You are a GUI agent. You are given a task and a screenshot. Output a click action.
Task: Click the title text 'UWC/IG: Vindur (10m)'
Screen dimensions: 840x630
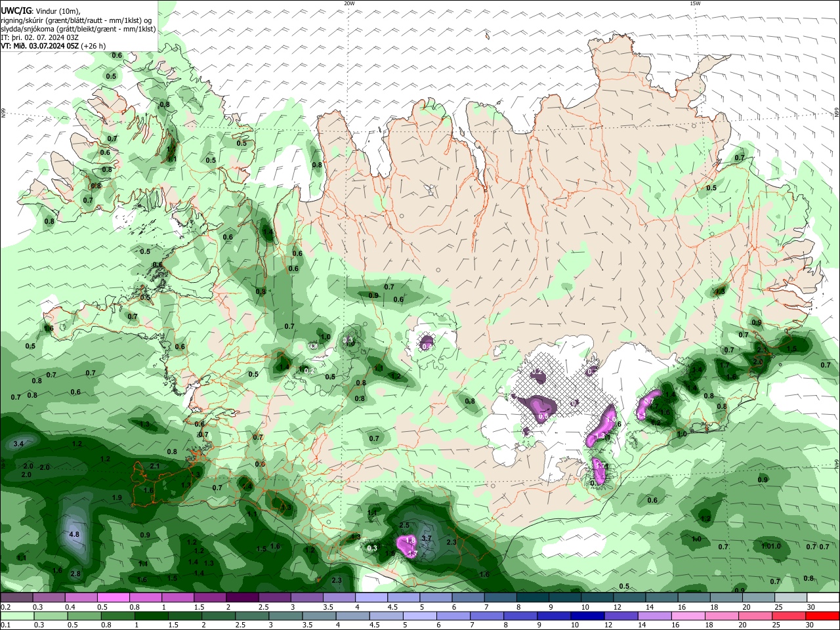pos(41,11)
